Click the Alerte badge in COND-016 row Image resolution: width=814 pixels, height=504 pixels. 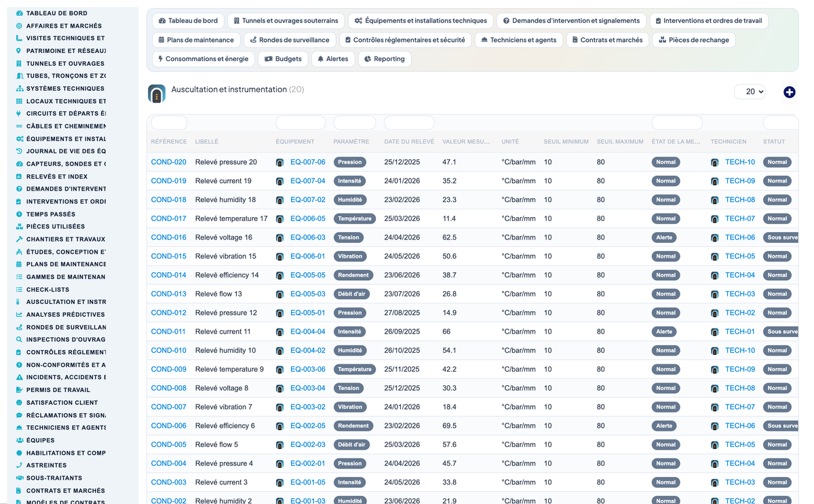664,237
